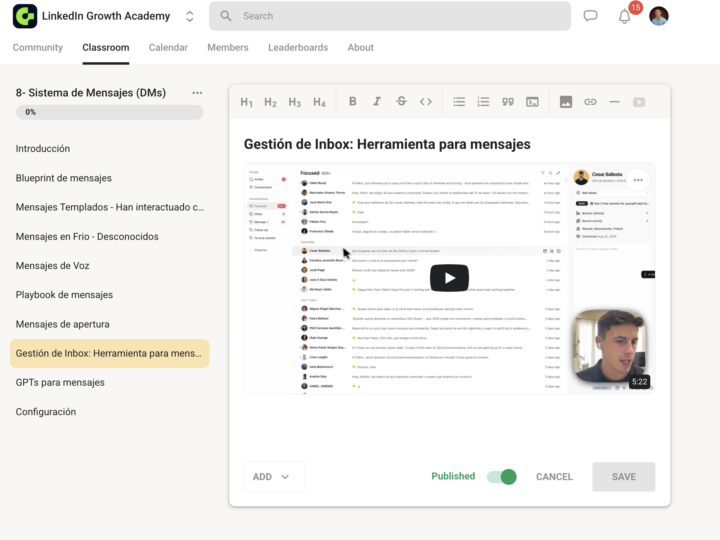This screenshot has height=540, width=720.
Task: Open the ADD dropdown
Action: point(274,477)
